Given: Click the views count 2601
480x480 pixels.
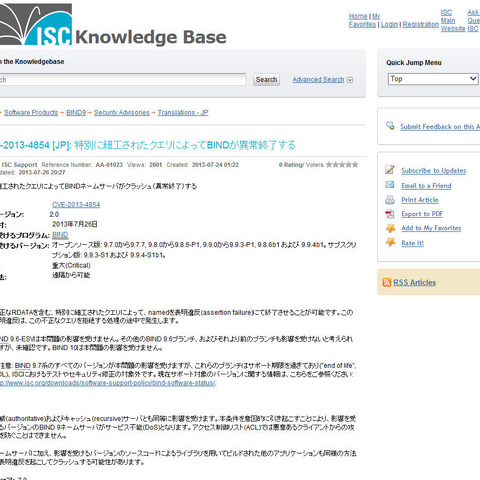Looking at the screenshot, I should click(x=155, y=165).
